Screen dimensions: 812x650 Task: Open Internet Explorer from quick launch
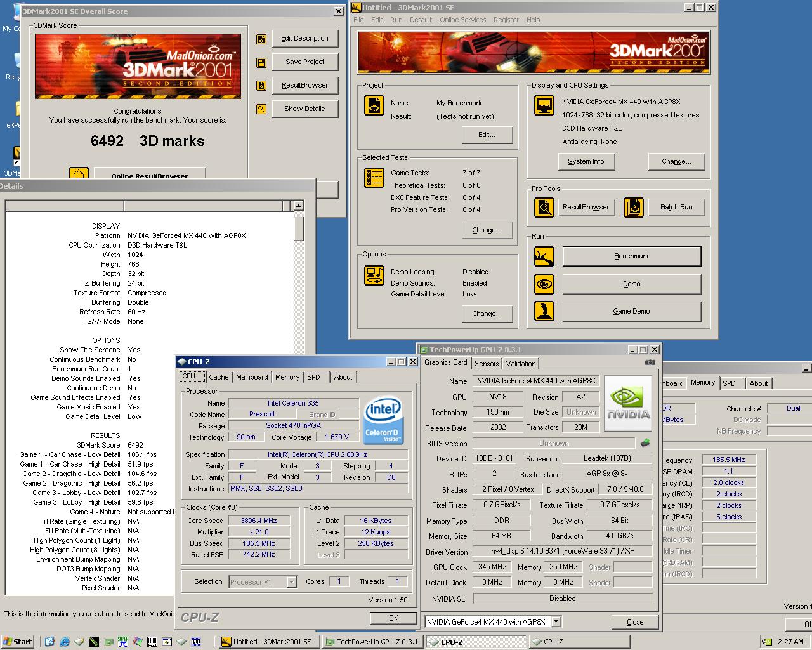[x=65, y=642]
